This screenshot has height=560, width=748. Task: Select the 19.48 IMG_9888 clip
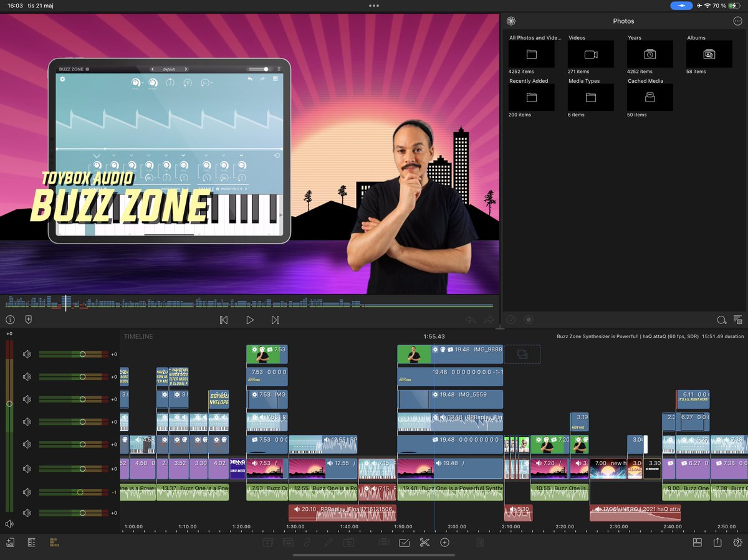click(x=450, y=354)
